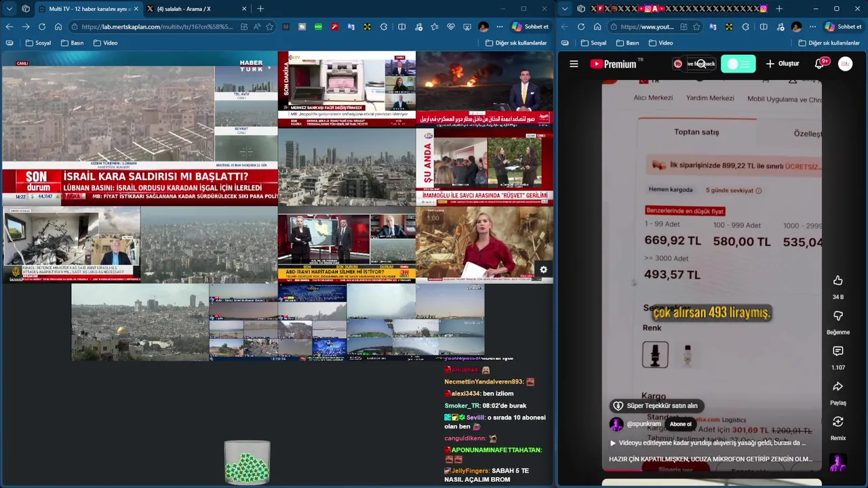Viewport: 868px width, 488px height.
Task: Open YouTube search magnifier icon
Action: (701, 64)
